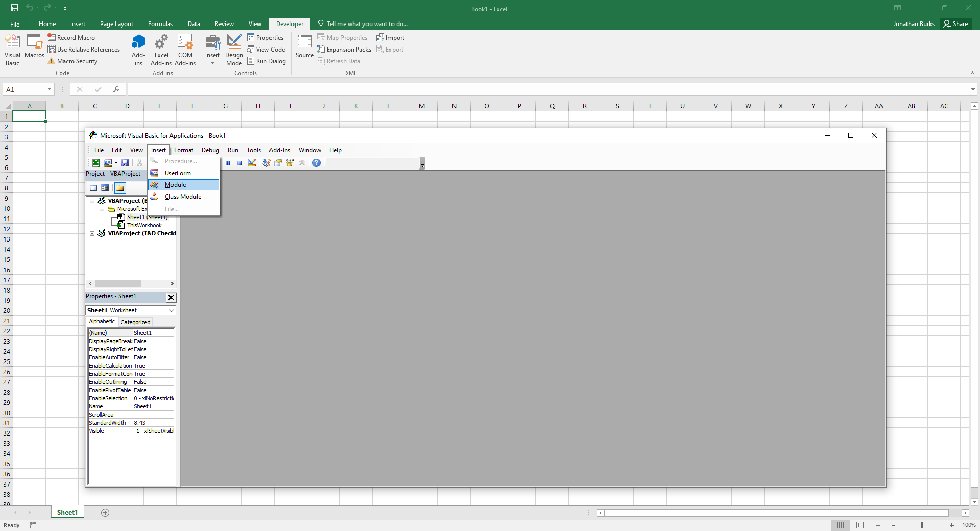Click Reset (stop) icon in VBA toolbar
The image size is (980, 531).
[x=239, y=163]
